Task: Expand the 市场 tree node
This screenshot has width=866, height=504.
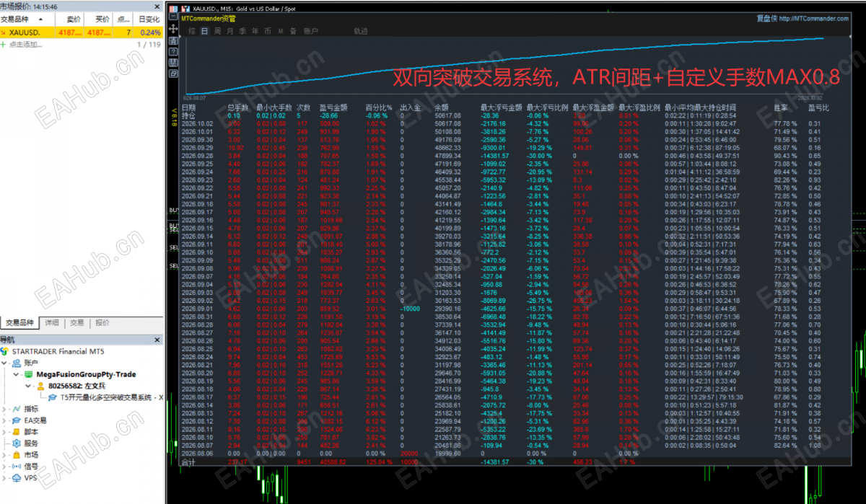Action: pyautogui.click(x=4, y=455)
